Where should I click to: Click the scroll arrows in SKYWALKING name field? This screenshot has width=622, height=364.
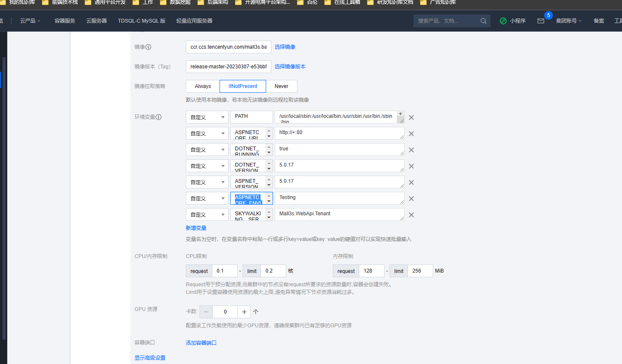(269, 214)
